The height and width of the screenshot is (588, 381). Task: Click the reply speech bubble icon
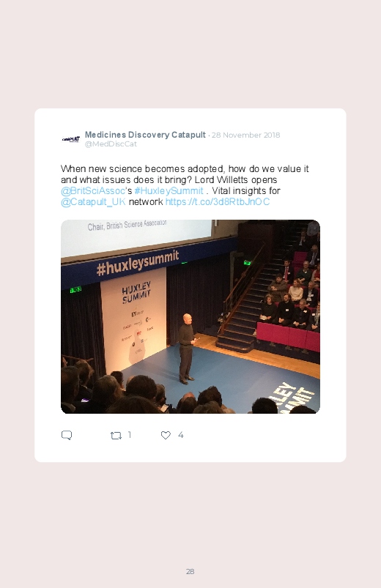click(x=67, y=435)
